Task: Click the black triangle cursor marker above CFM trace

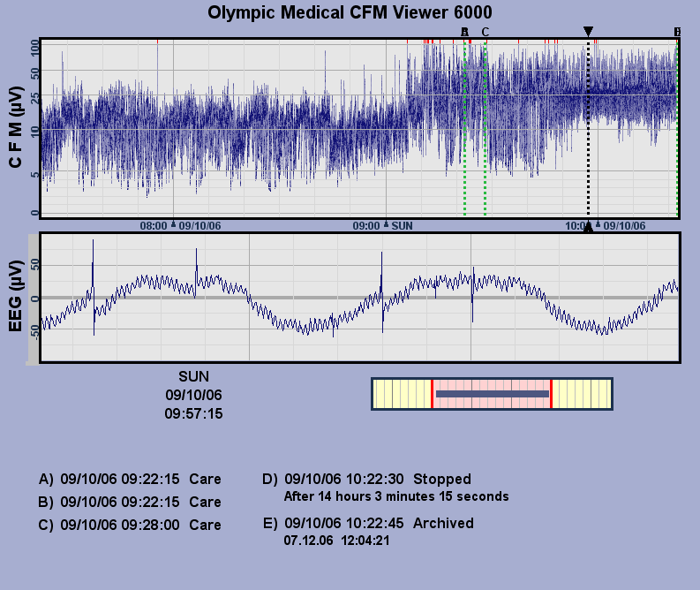Action: [588, 31]
